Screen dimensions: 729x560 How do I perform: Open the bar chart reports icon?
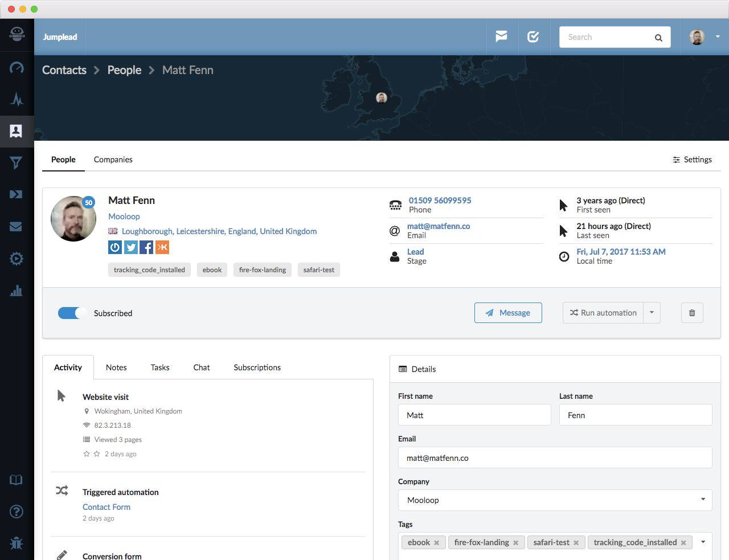17,291
